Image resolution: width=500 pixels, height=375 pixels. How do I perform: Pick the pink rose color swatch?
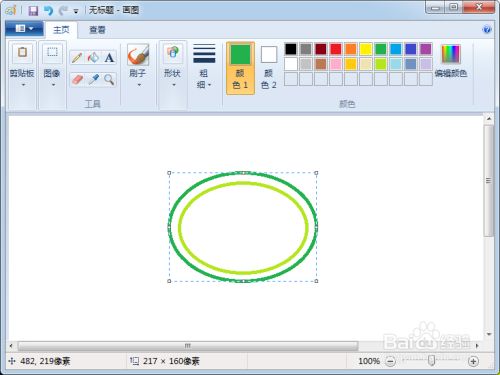point(336,64)
